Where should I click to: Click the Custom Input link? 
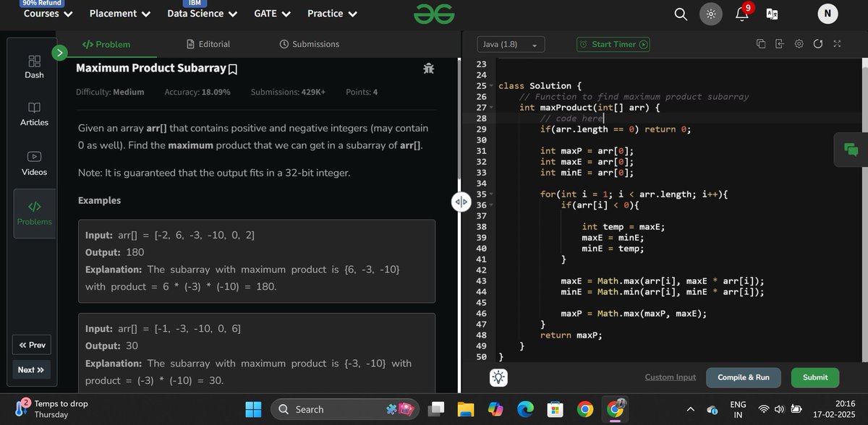point(671,377)
